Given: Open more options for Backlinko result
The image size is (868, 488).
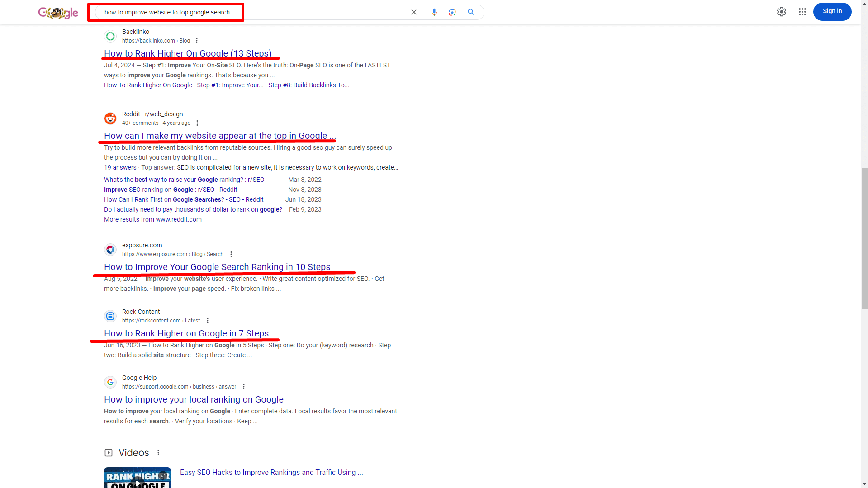Looking at the screenshot, I should coord(197,41).
